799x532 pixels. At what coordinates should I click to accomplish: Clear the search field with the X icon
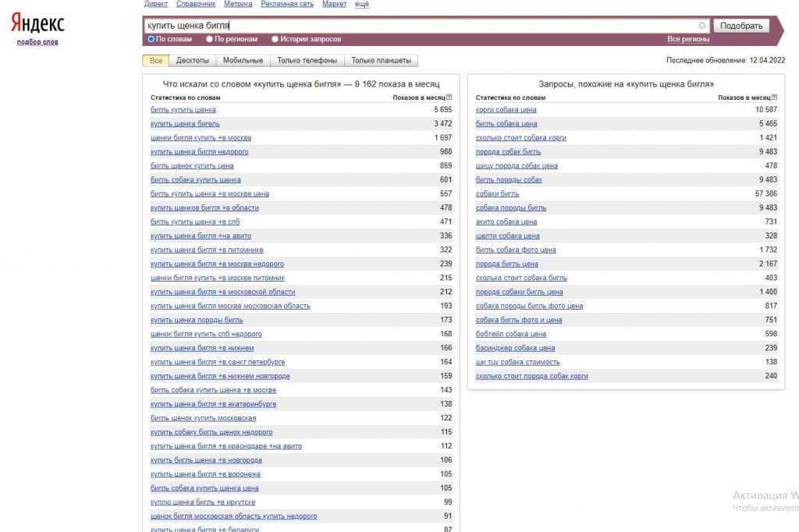click(x=702, y=26)
